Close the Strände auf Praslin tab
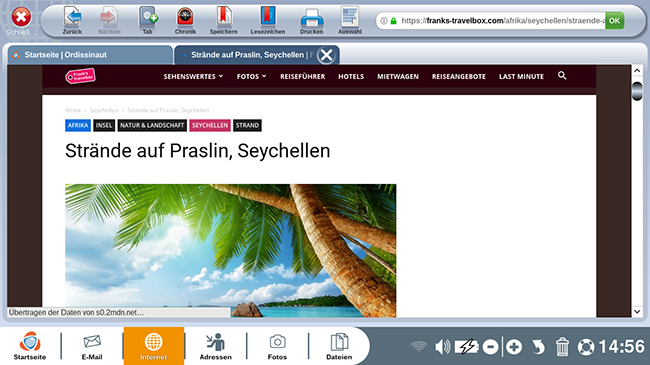This screenshot has height=365, width=650. pyautogui.click(x=327, y=55)
